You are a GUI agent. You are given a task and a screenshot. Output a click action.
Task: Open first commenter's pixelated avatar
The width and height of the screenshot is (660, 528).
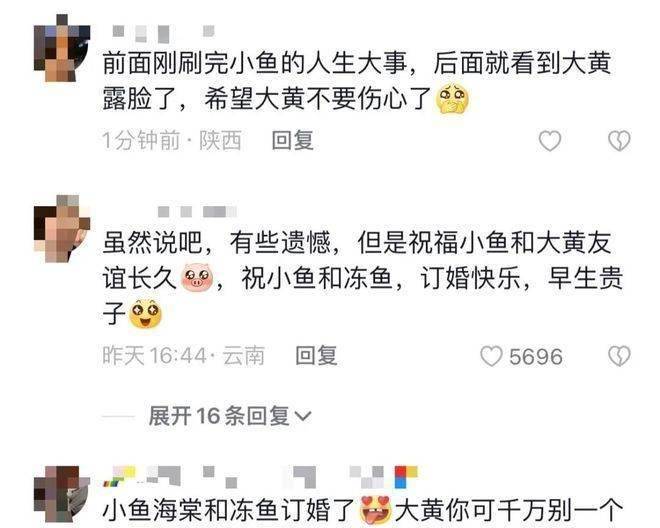61,48
